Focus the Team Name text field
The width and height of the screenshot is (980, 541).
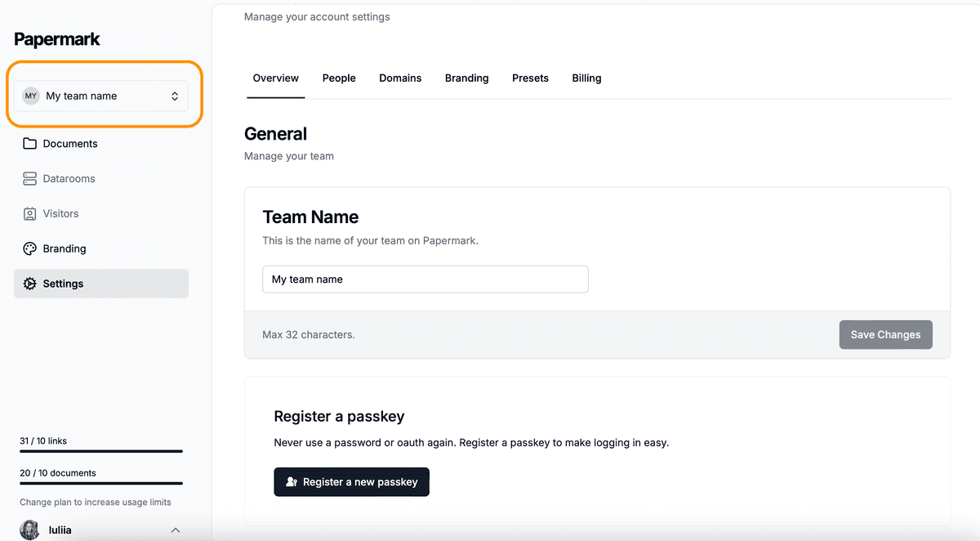[425, 279]
